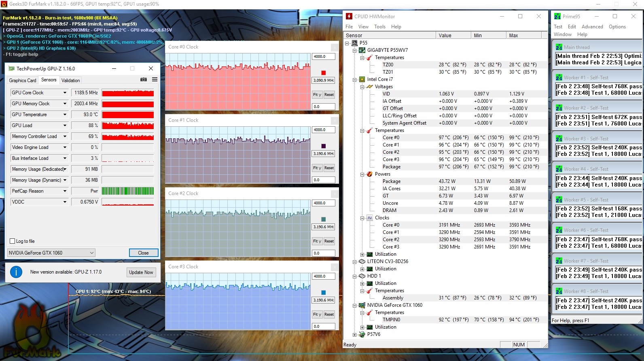Click the blue info icon in the update notice
The width and height of the screenshot is (644, 361).
16,272
